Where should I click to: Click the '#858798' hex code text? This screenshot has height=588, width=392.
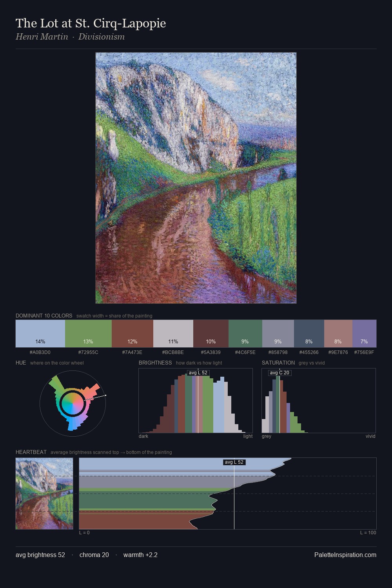click(278, 352)
